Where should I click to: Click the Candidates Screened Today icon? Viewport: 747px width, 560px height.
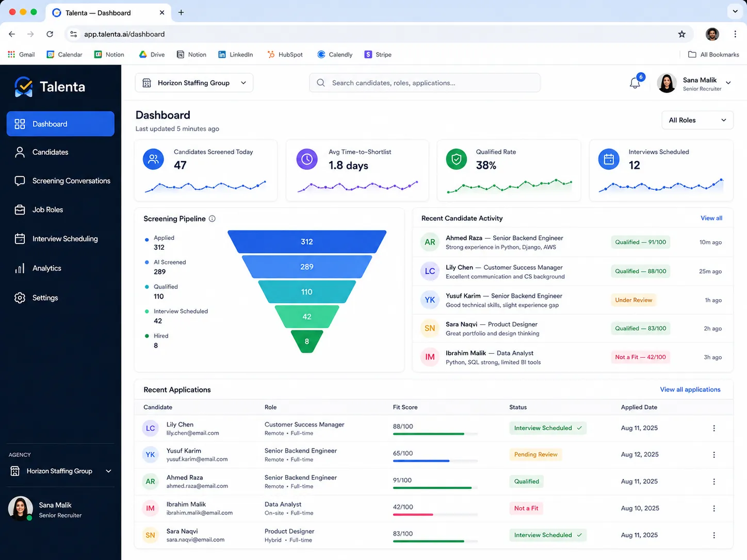tap(153, 159)
